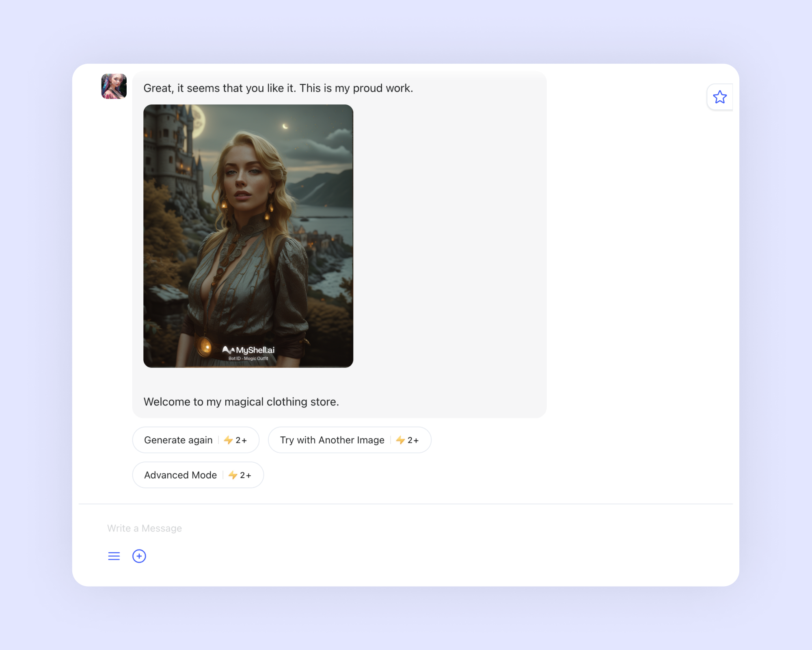Screen dimensions: 812x650
Task: Open the bot's avatar picture
Action: [114, 86]
